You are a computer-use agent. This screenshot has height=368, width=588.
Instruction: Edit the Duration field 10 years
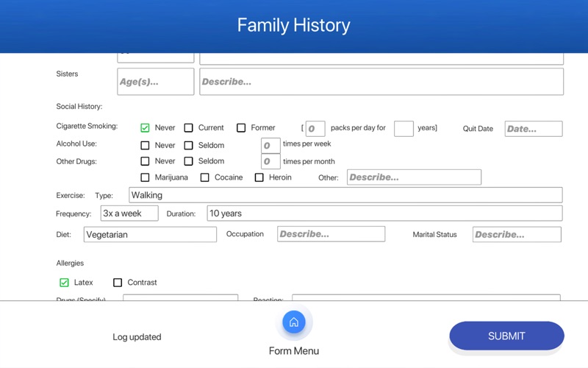tap(384, 213)
